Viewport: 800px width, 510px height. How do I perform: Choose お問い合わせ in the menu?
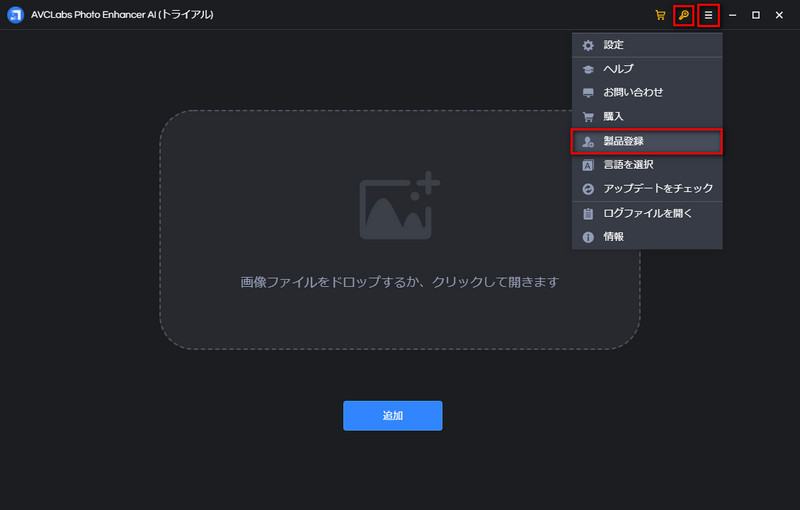click(x=647, y=92)
